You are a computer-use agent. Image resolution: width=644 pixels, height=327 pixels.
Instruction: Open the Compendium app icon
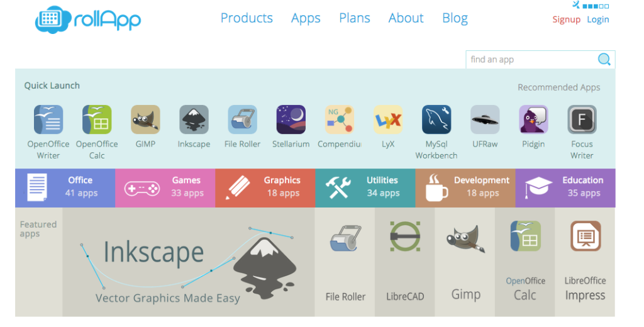(x=339, y=119)
